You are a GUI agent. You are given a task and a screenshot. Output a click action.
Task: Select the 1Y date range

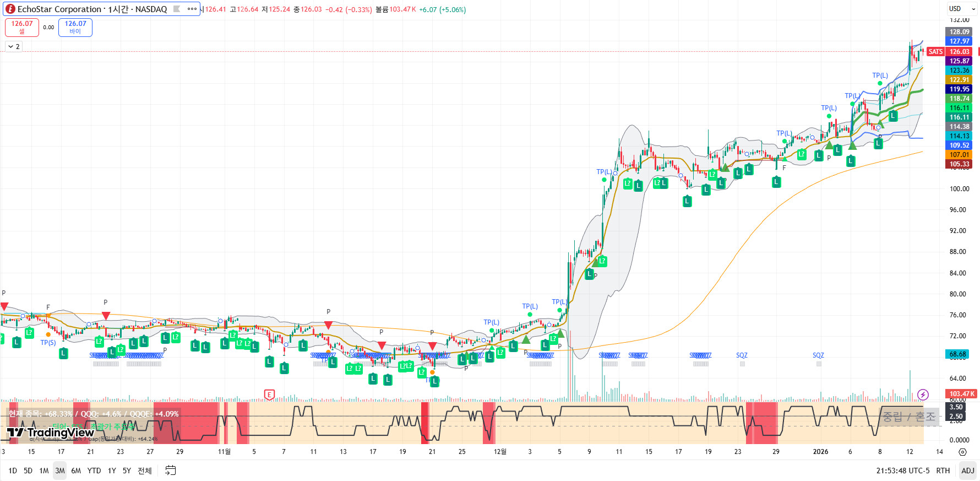(112, 471)
